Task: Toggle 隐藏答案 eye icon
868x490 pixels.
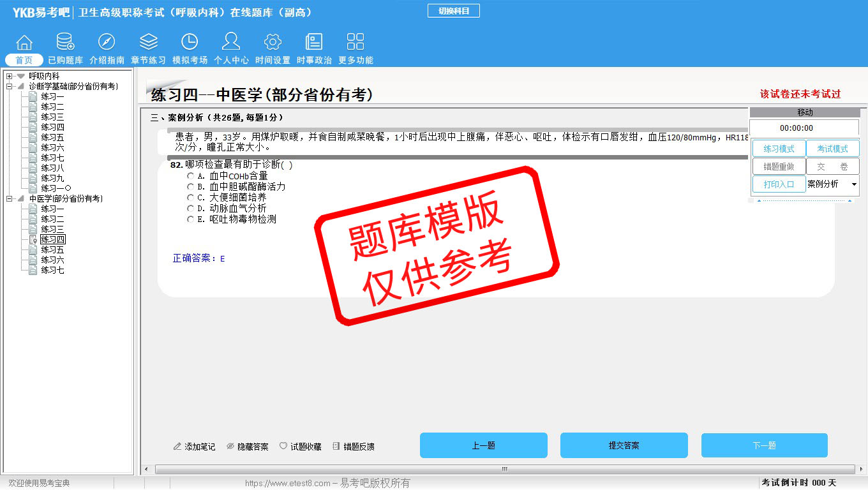Action: [231, 447]
